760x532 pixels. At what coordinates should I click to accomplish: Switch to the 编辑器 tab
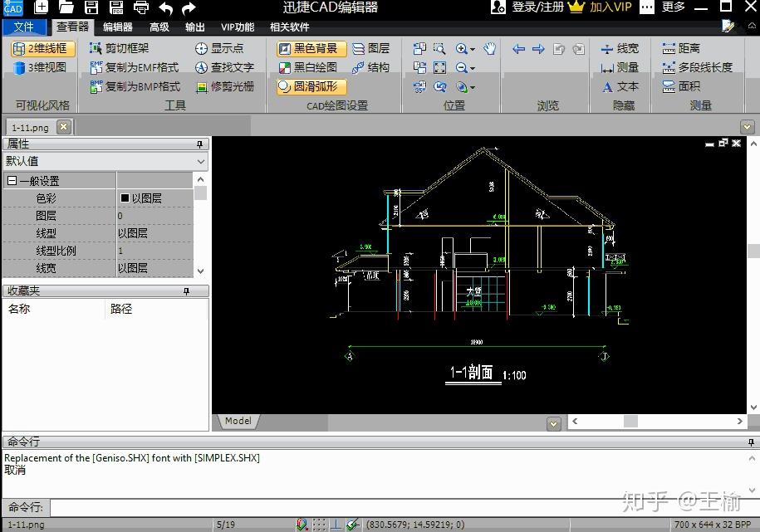pos(118,27)
